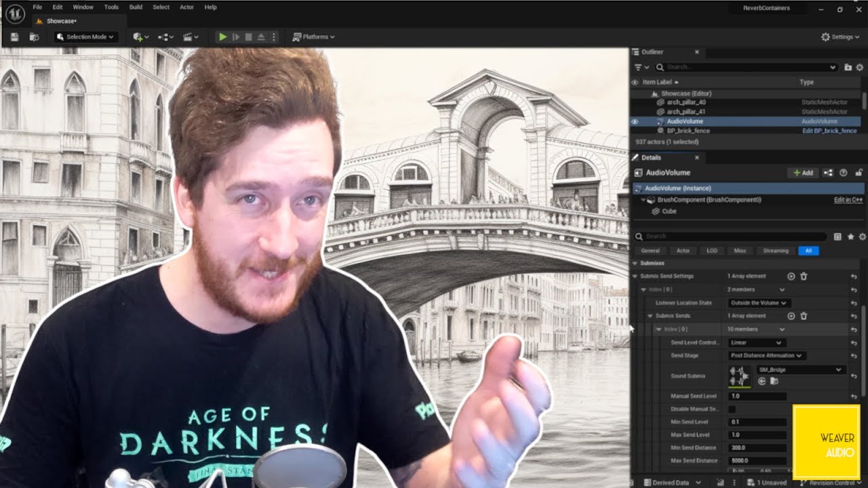The width and height of the screenshot is (868, 488).
Task: Delete all Submix Send Settings elements
Action: [x=804, y=277]
